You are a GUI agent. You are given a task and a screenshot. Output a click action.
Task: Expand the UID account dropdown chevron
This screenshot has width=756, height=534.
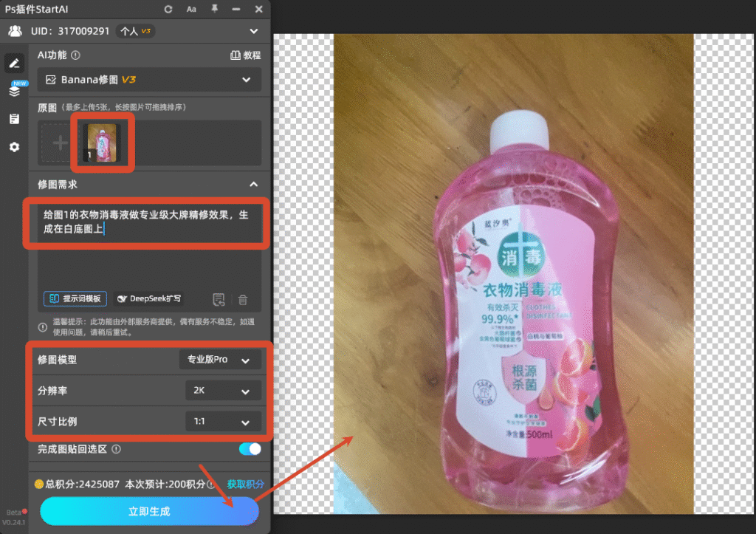(x=254, y=31)
